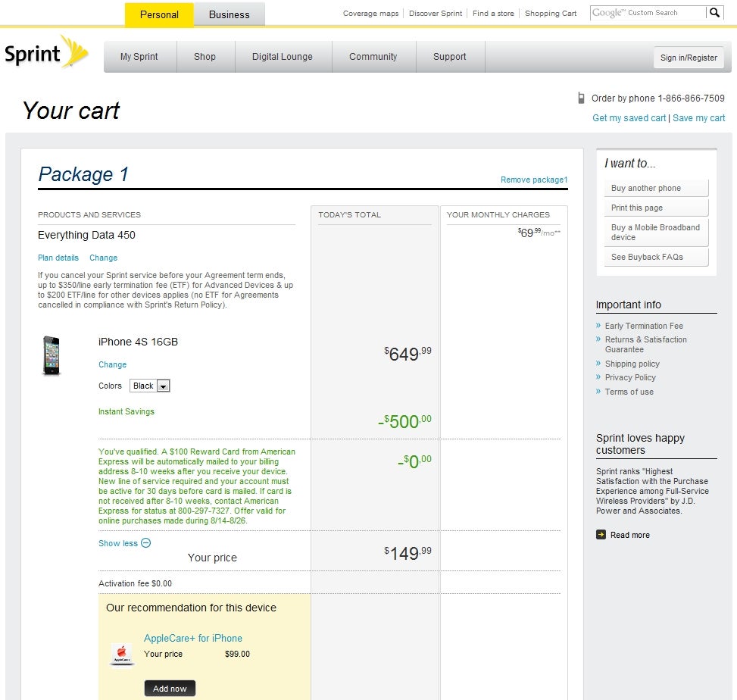Viewport: 737px width, 700px height.
Task: Click Remove package1 link
Action: coord(534,180)
